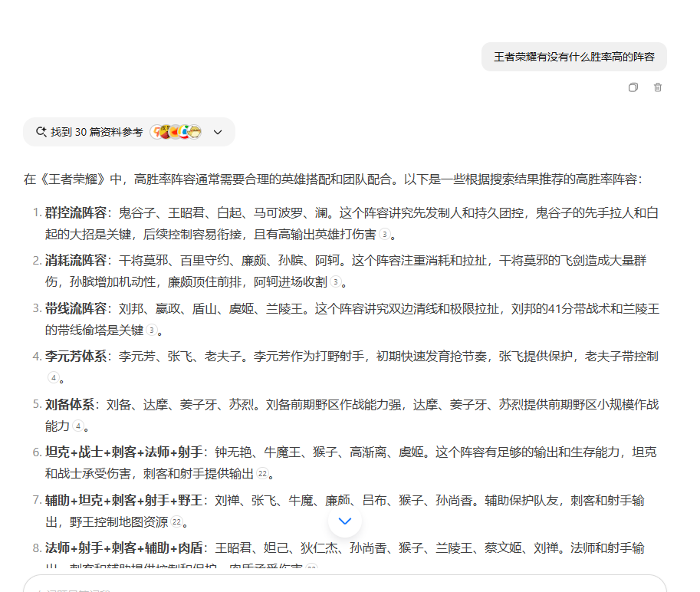This screenshot has width=700, height=592.
Task: Jump to bottom with the round down-arrow button
Action: (x=345, y=521)
